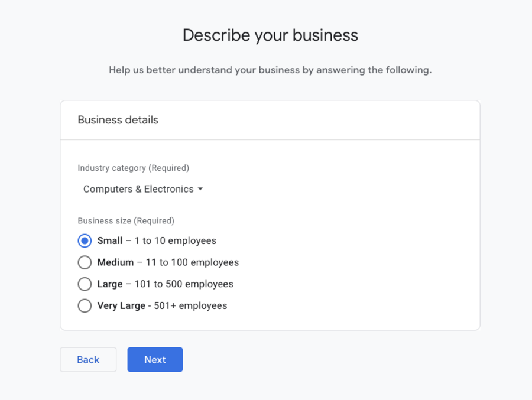This screenshot has height=400, width=532.
Task: Click the bold 'Large' option text
Action: pos(110,284)
